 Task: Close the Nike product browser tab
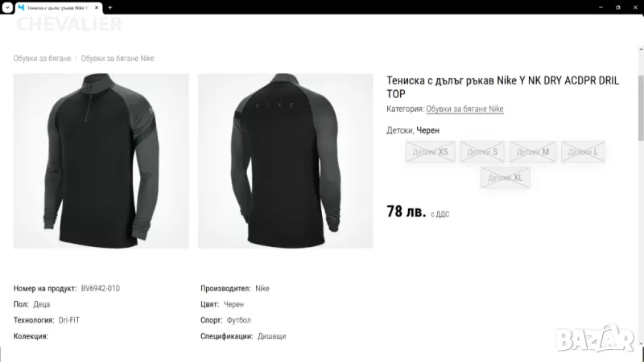tap(97, 7)
